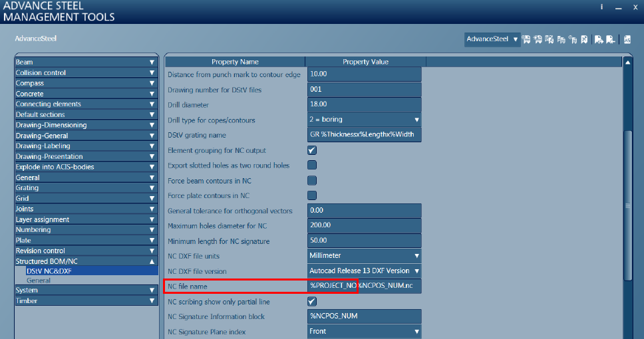Expand the General category in list
644x339 pixels.
86,177
